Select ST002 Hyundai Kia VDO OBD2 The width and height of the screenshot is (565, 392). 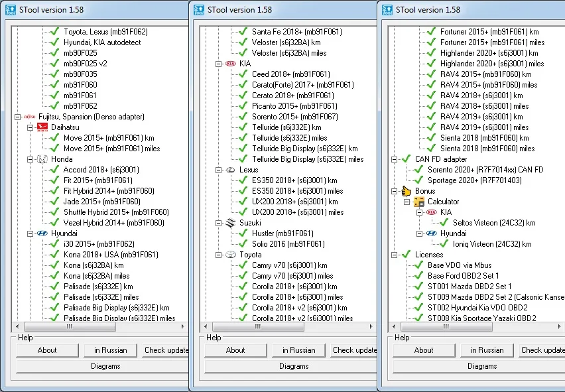click(x=477, y=308)
